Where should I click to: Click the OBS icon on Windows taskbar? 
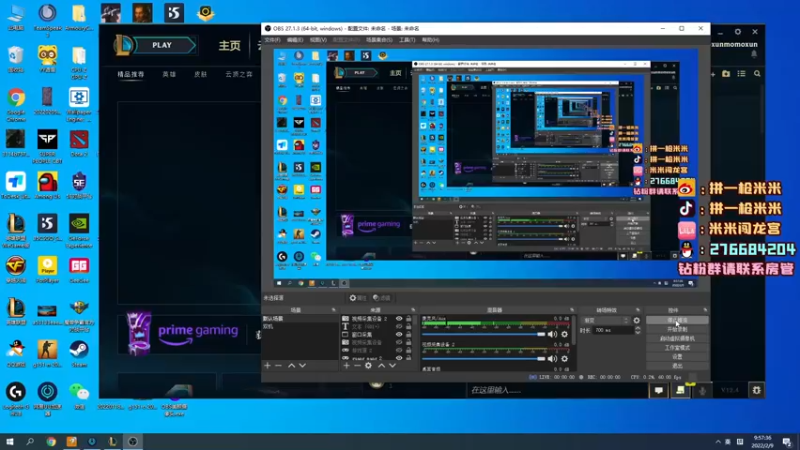point(133,442)
